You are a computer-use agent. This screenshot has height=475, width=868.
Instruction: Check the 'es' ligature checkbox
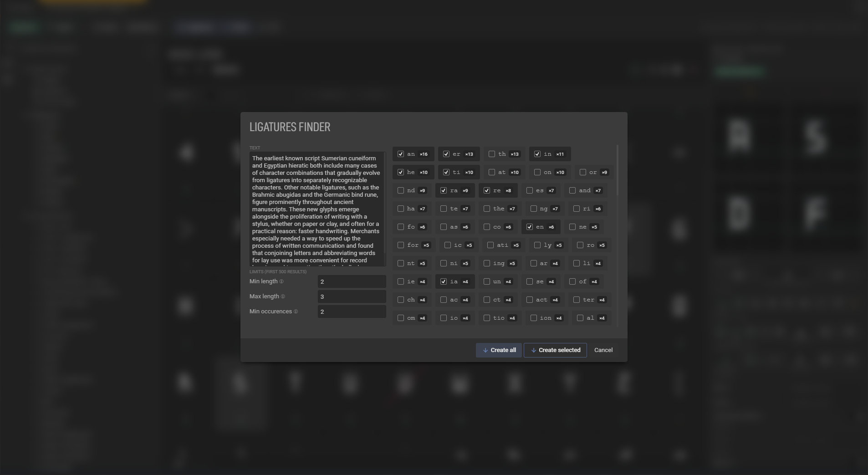(530, 190)
